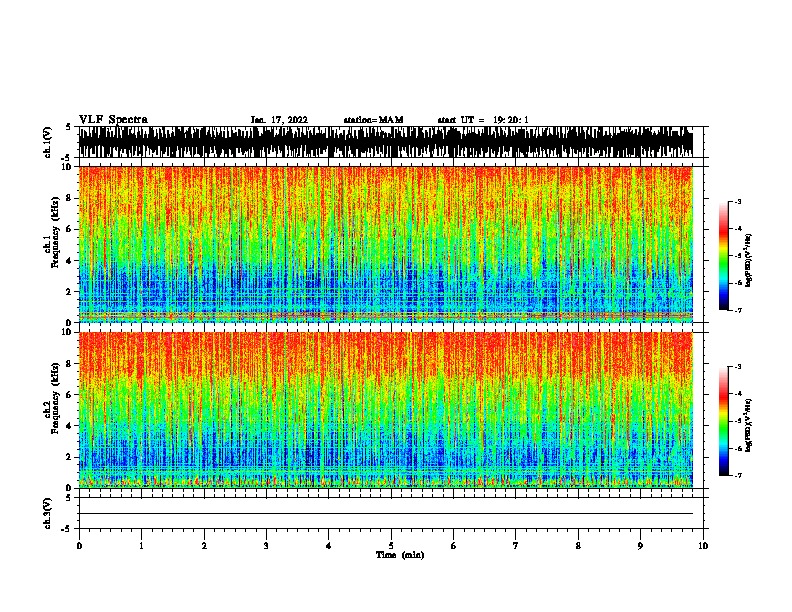Click the "1" tick on the time axis
The image size is (792, 612).
pos(141,546)
